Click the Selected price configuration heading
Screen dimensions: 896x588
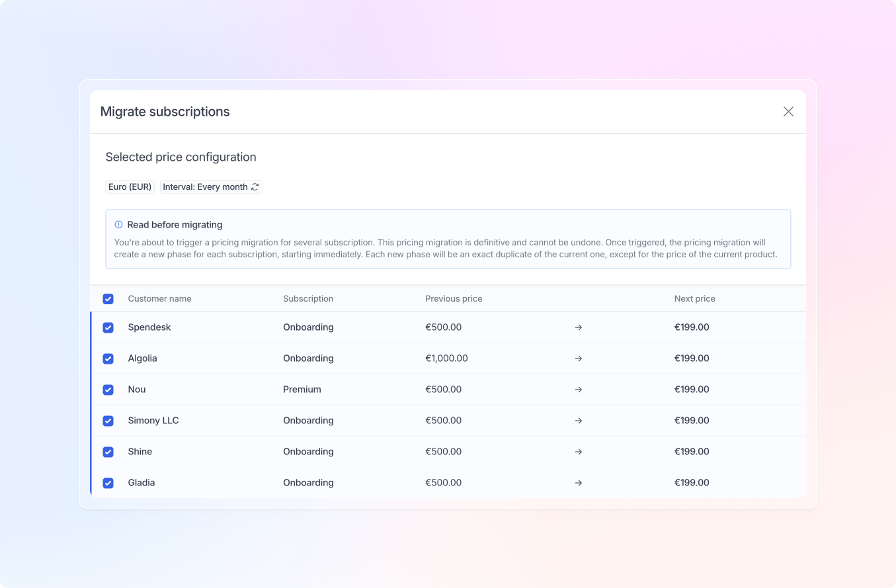[181, 157]
